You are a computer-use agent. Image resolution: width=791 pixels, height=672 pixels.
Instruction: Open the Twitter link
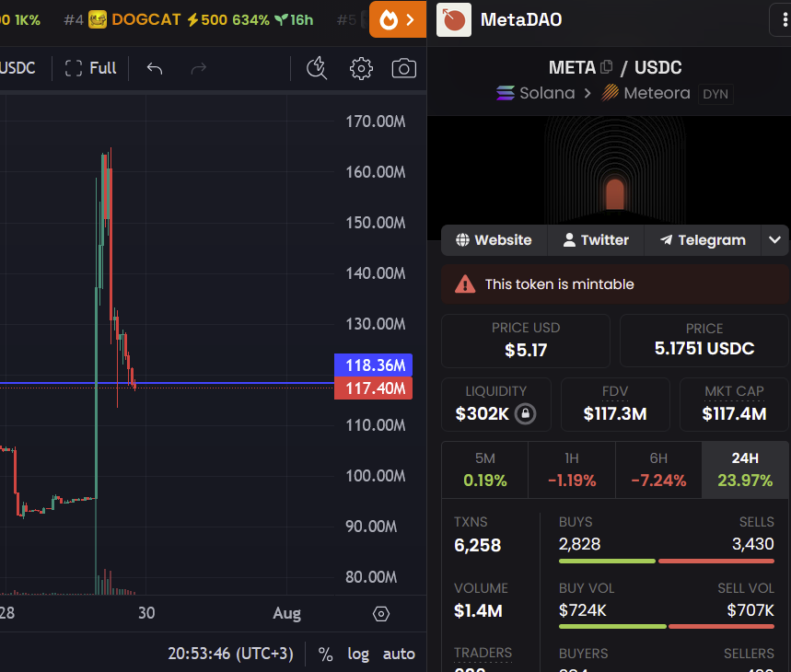596,240
